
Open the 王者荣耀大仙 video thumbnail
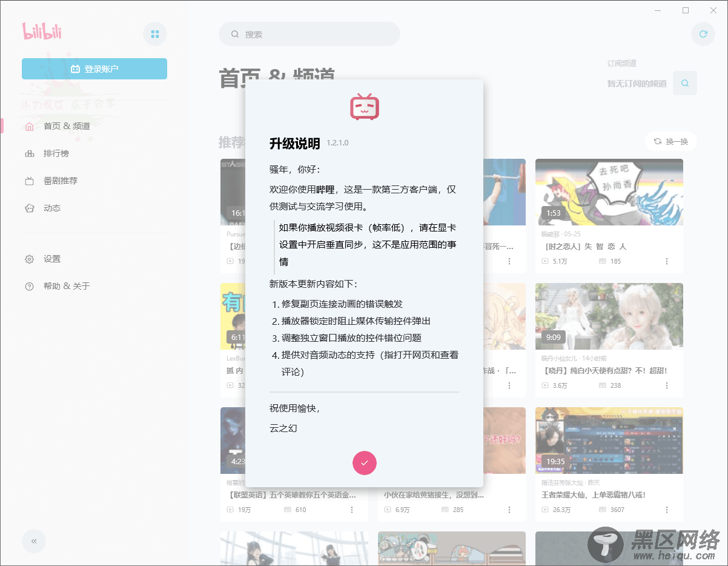coord(609,441)
